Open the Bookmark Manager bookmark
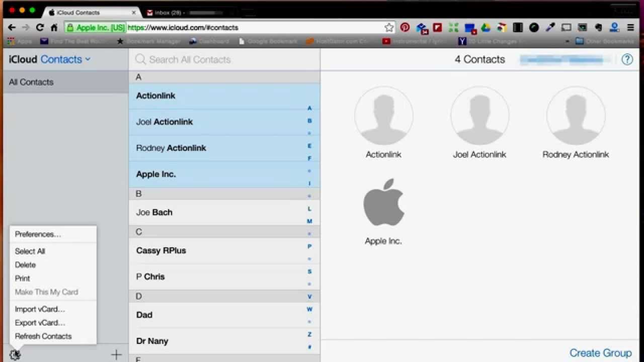The width and height of the screenshot is (644, 362). pos(148,41)
